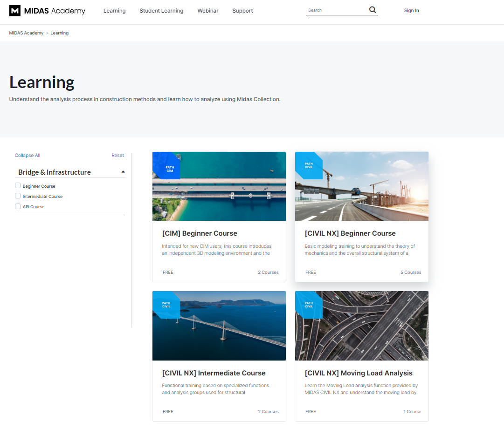Open the [CIVIL NX] Intermediate Course title
Viewport: 504px width, 429px height.
214,373
